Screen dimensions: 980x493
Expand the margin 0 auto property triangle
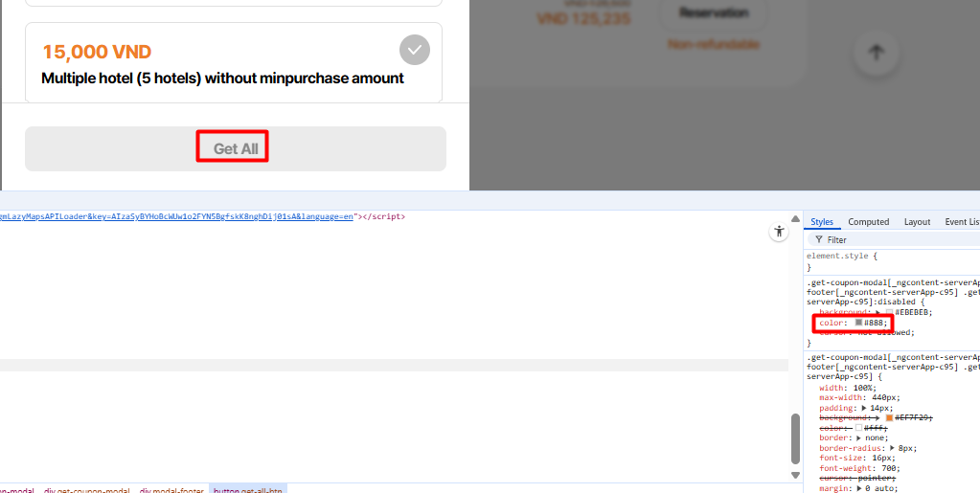(861, 488)
